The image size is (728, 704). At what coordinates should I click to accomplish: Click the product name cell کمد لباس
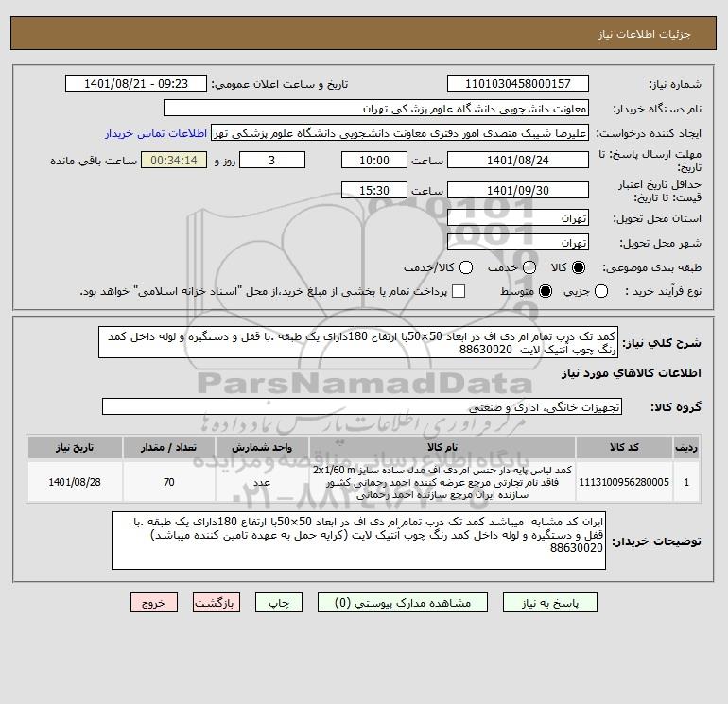[x=442, y=482]
